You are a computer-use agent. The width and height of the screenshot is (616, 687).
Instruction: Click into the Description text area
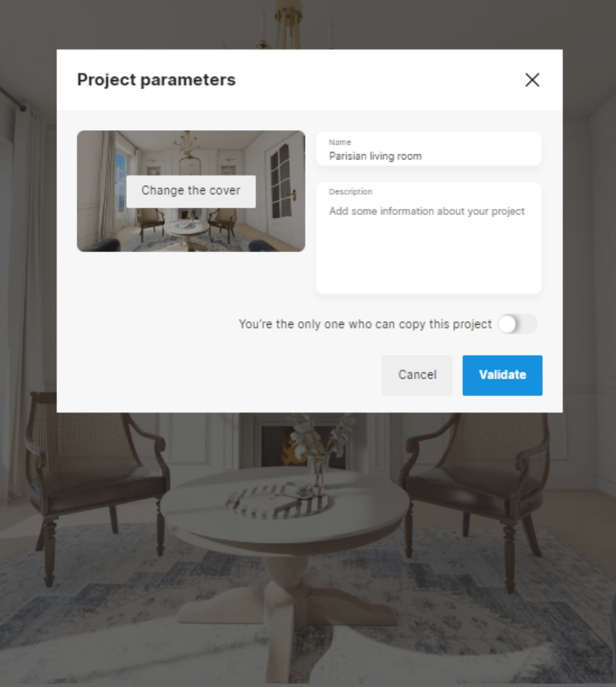click(x=429, y=238)
